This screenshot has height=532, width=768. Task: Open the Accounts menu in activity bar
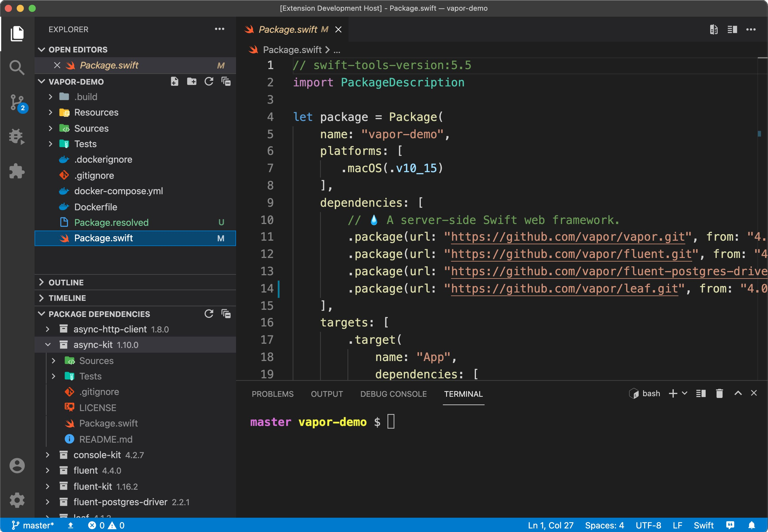click(x=17, y=465)
